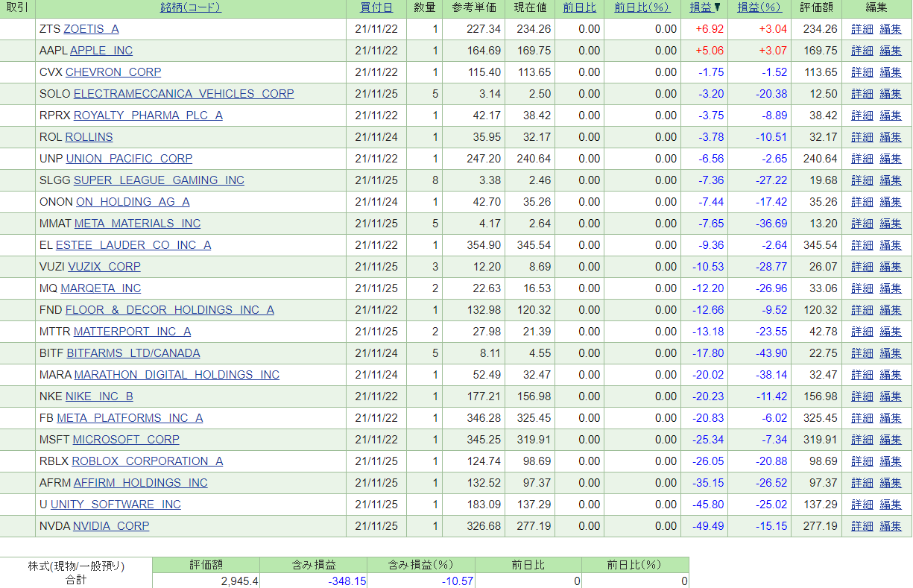Open ROYALTY_PHARMA_PLC_A link
The image size is (913, 588).
[148, 116]
